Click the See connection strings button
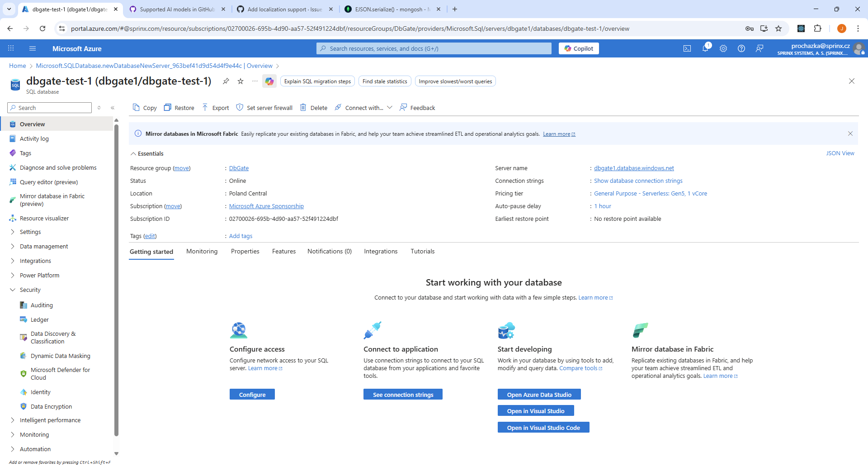Viewport: 868px width, 467px height. point(402,394)
